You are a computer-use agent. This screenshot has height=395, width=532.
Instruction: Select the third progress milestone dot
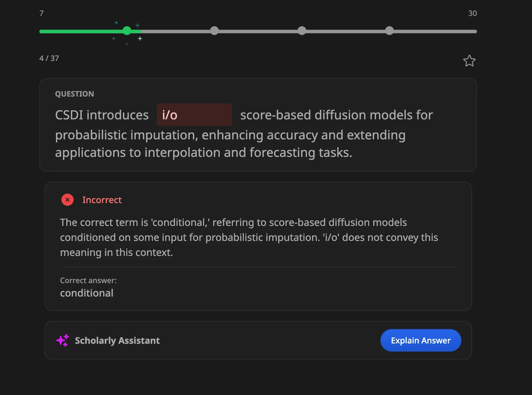tap(302, 31)
